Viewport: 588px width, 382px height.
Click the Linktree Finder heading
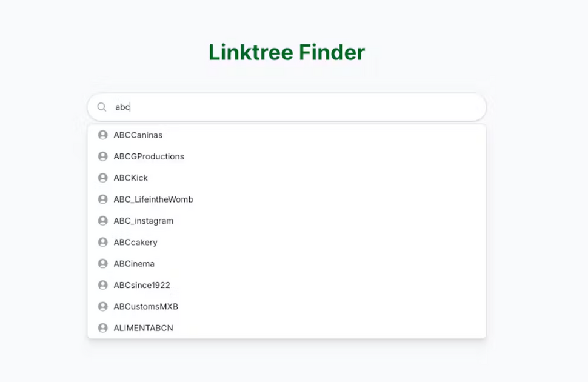[x=286, y=52]
